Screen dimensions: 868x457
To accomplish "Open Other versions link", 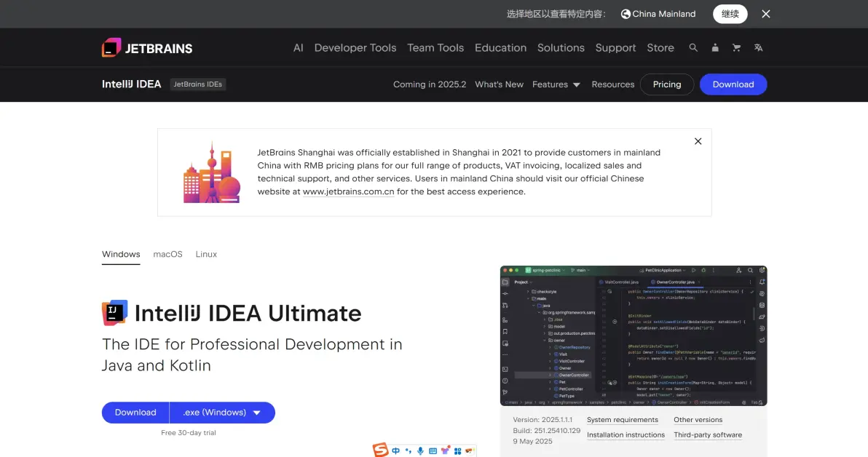I will point(698,419).
